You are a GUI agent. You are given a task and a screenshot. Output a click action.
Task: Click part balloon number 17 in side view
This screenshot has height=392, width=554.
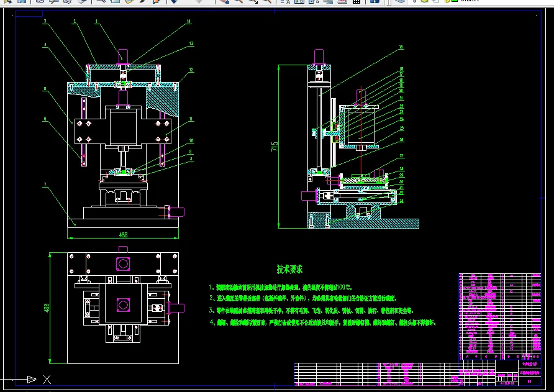[401, 74]
